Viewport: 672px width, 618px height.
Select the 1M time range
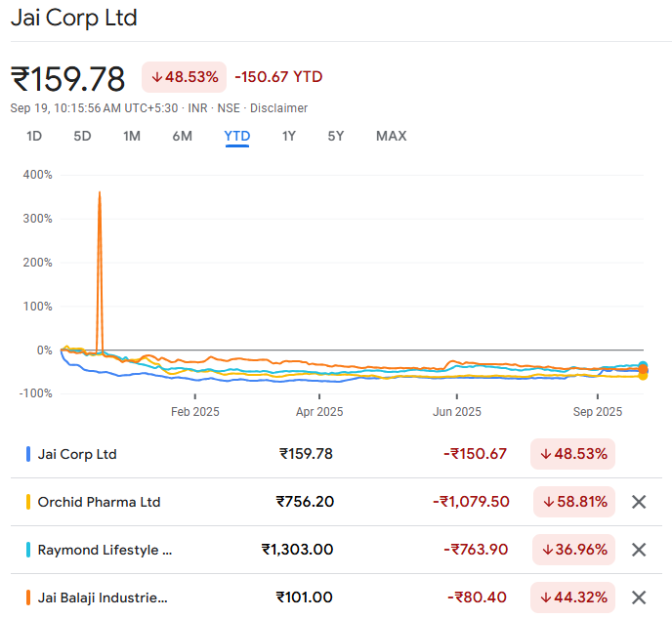pos(132,136)
